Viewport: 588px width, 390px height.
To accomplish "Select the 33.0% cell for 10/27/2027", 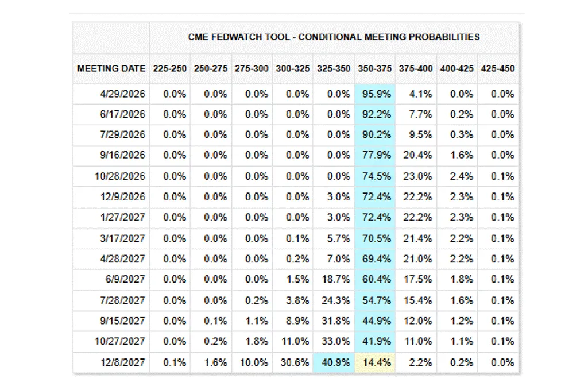I will (334, 342).
